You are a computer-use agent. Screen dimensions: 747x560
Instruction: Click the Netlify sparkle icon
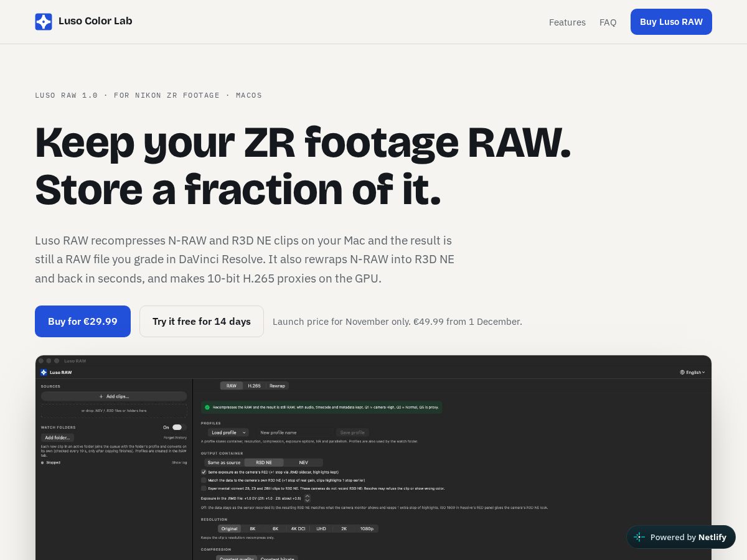click(639, 537)
